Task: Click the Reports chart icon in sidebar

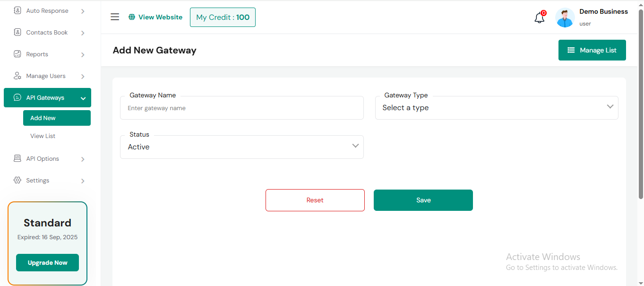Action: [x=17, y=54]
